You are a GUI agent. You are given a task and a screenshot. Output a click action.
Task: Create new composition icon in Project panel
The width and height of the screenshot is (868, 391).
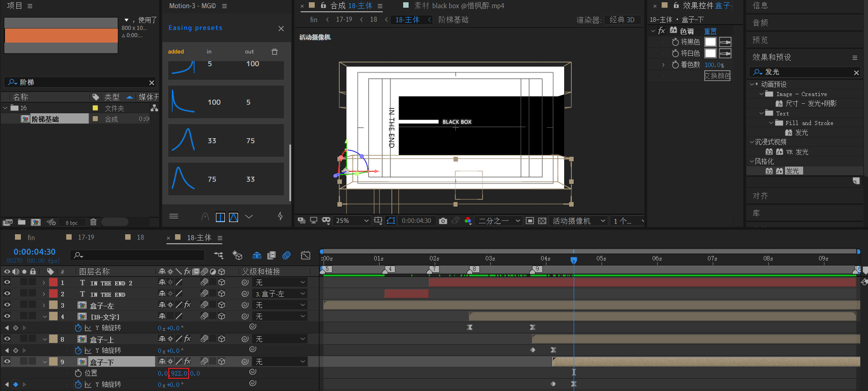coord(36,222)
